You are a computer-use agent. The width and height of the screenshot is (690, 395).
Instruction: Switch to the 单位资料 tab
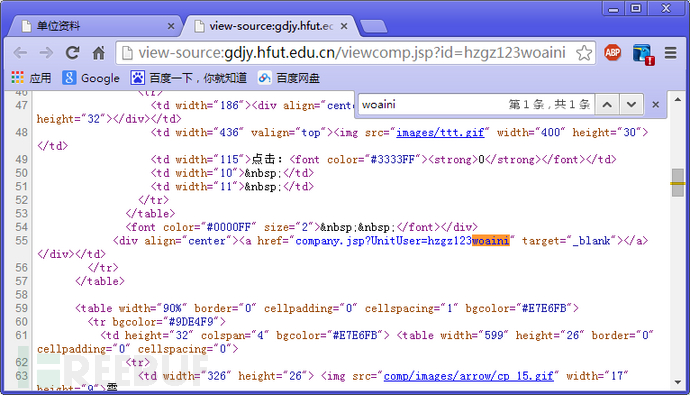click(95, 26)
